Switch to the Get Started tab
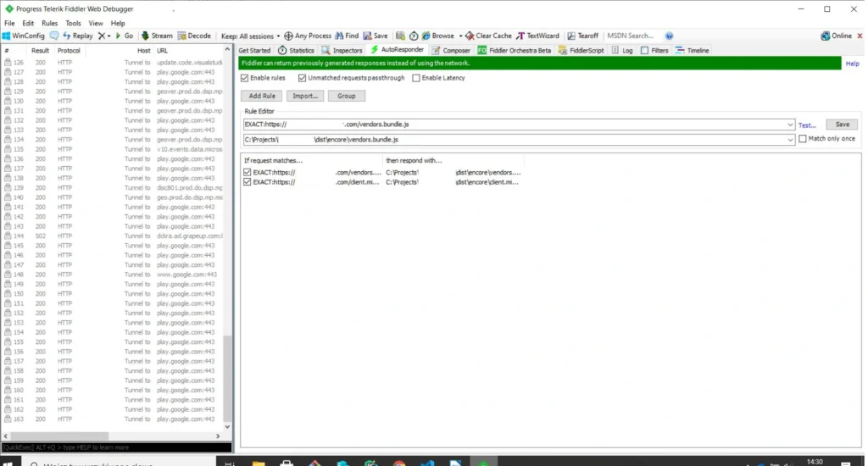Image resolution: width=868 pixels, height=466 pixels. (254, 50)
